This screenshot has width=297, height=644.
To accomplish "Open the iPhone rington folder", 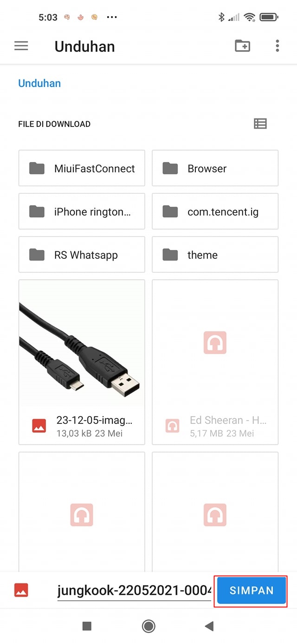I will point(82,211).
